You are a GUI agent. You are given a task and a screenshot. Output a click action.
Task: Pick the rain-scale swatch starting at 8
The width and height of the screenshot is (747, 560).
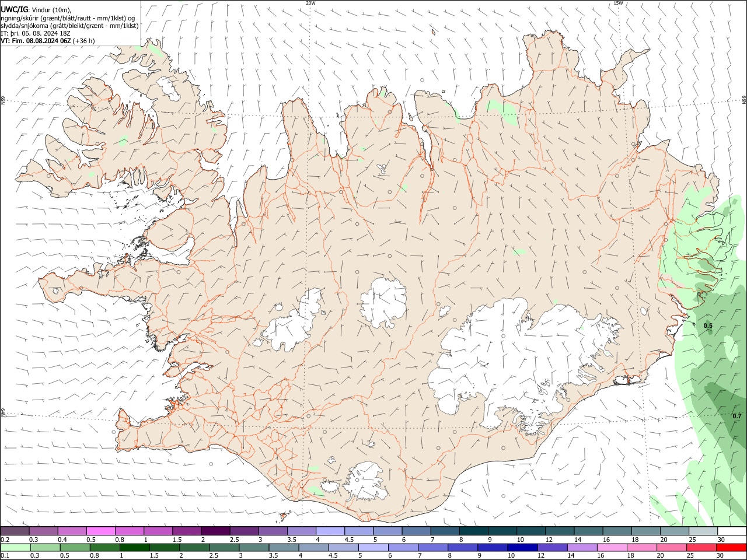(x=462, y=548)
